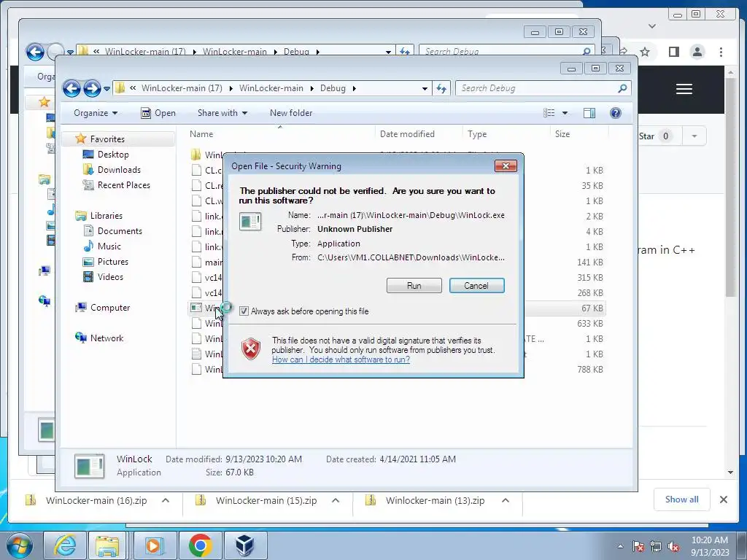Screen dimensions: 747x560
Task: Open VirtualBox taskbar icon
Action: [x=245, y=545]
